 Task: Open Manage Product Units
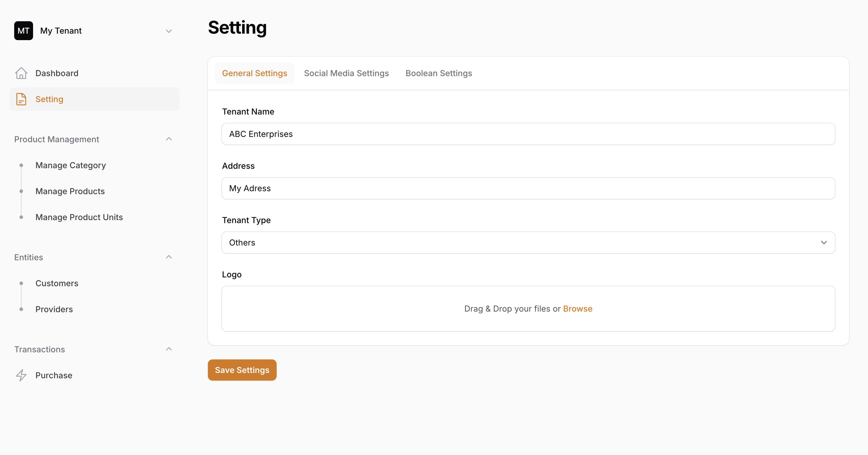point(79,217)
